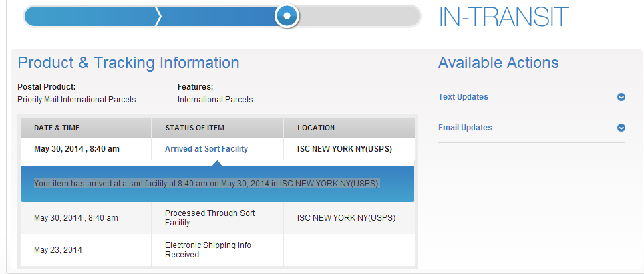Click the Features label
Screen dimensions: 644x274
pyautogui.click(x=195, y=86)
